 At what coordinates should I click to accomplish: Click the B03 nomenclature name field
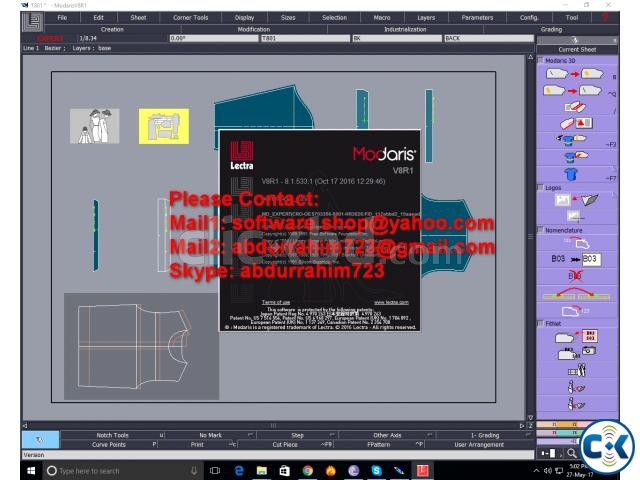[x=591, y=259]
